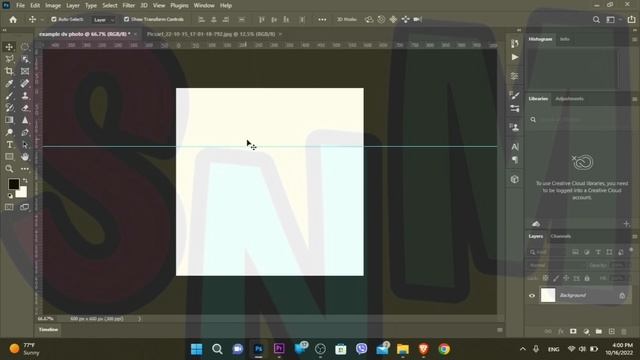
Task: Add a layer mask icon
Action: click(573, 331)
